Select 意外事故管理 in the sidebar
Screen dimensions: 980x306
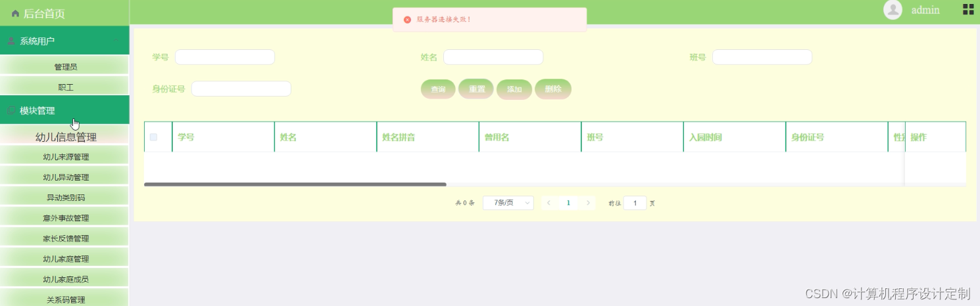[64, 218]
